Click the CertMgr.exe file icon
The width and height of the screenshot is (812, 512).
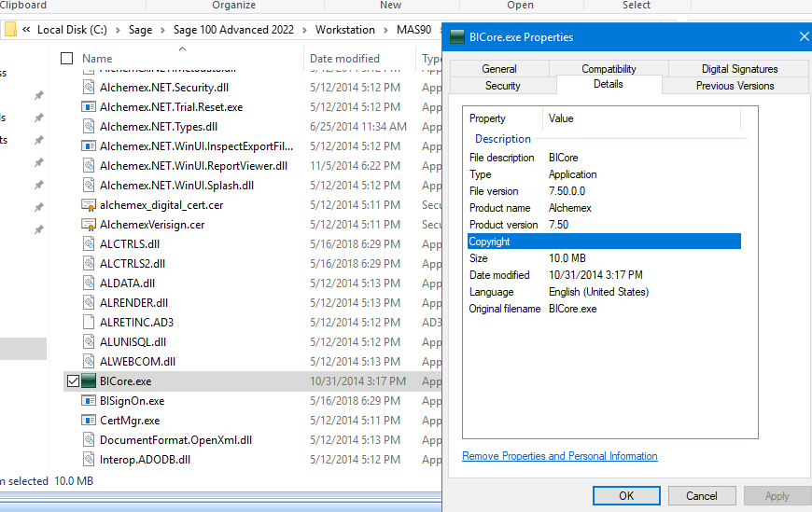tap(89, 421)
